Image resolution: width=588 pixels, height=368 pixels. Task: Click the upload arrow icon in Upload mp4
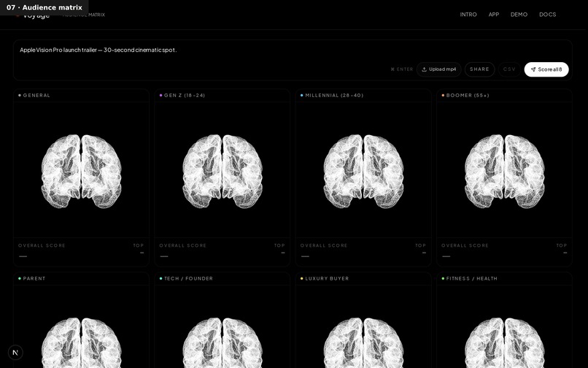click(x=424, y=69)
